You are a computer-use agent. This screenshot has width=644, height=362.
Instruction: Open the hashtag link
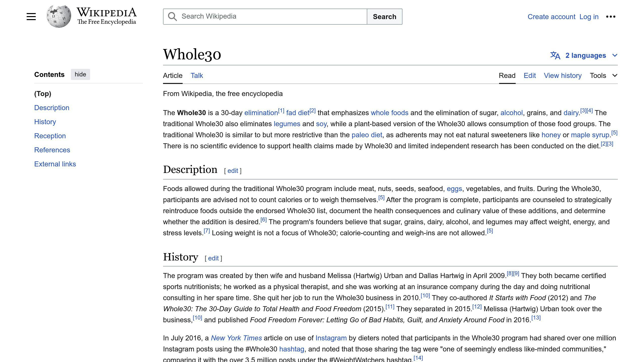292,349
